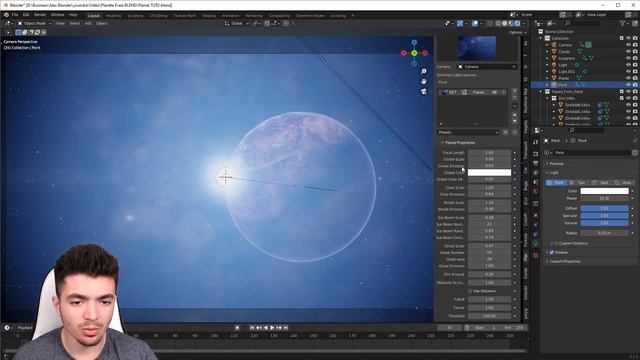Image resolution: width=640 pixels, height=360 pixels.
Task: Switch to Shading workspace tab
Action: pos(209,16)
